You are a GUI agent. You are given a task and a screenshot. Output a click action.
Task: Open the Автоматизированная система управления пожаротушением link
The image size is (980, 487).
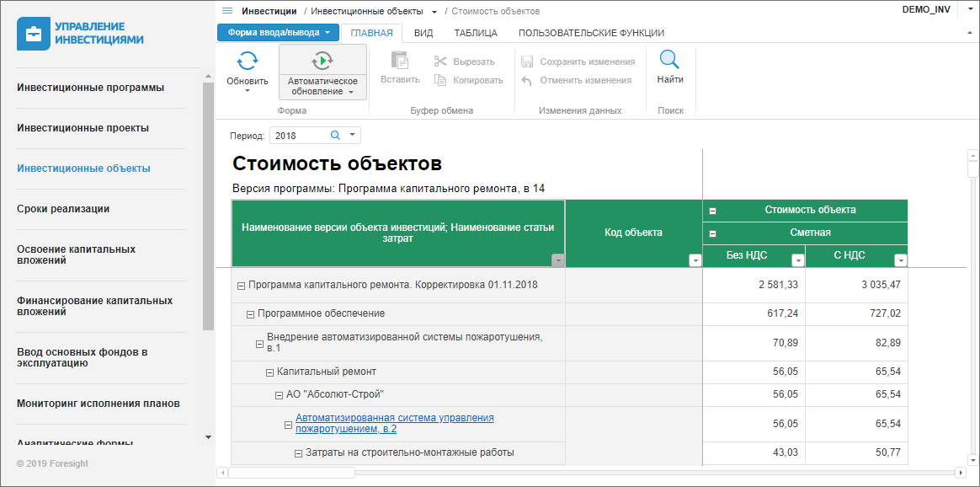394,424
